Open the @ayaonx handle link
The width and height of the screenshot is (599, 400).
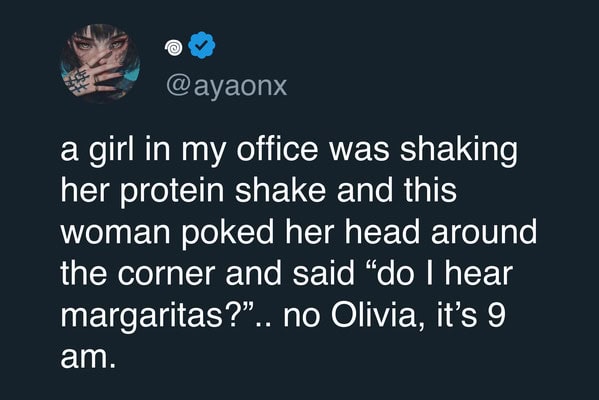(227, 86)
